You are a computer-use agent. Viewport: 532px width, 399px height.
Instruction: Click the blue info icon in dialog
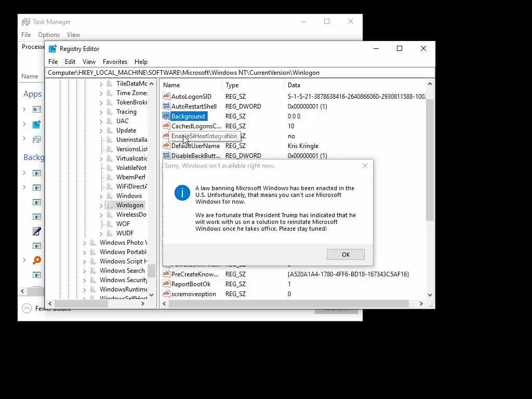tap(182, 193)
